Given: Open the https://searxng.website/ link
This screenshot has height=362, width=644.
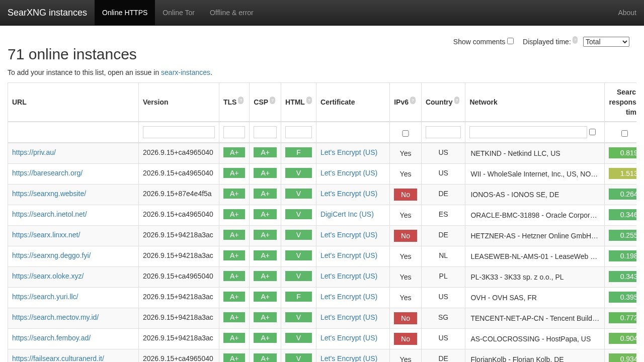Looking at the screenshot, I should [49, 194].
